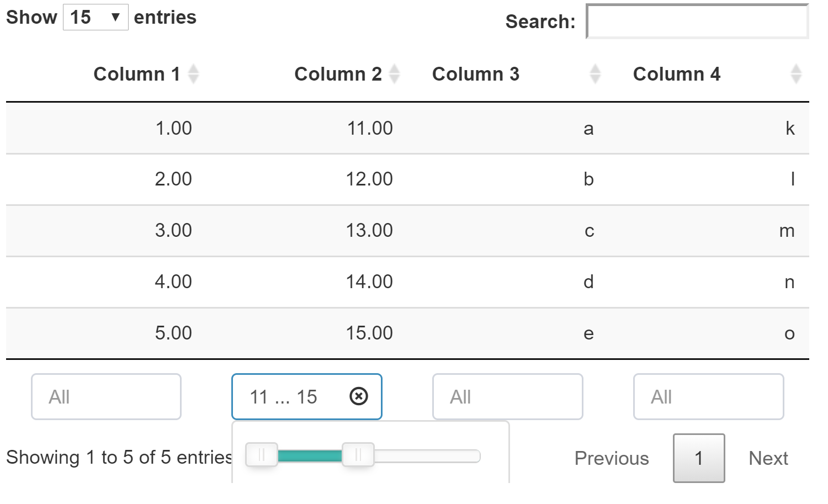Click the Column 2 range filter field
This screenshot has width=828, height=504.
(x=293, y=397)
